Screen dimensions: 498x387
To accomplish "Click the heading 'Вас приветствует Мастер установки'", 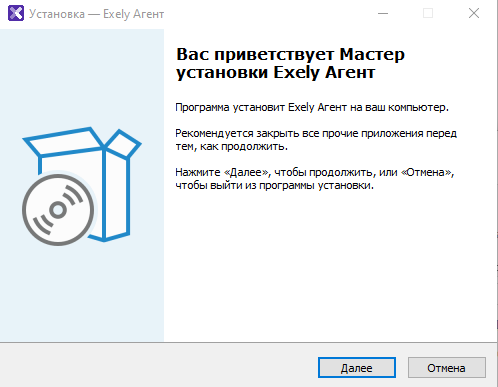I will pyautogui.click(x=290, y=63).
